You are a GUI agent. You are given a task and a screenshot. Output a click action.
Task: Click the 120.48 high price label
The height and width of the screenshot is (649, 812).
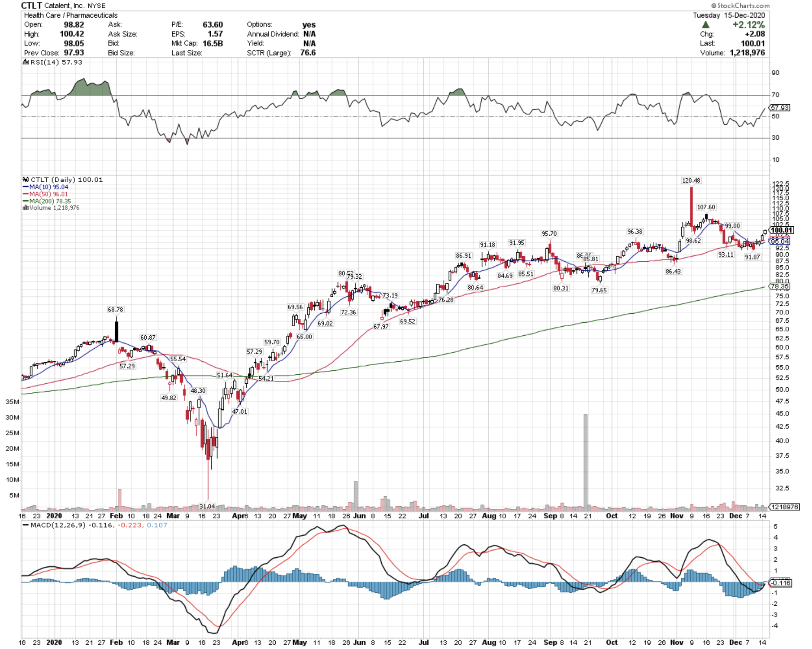691,180
